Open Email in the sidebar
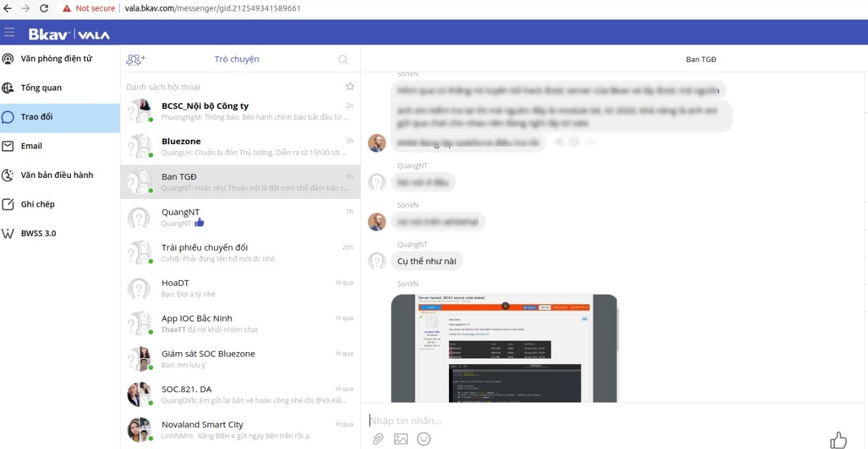Viewport: 868px width, 449px height. 60,146
